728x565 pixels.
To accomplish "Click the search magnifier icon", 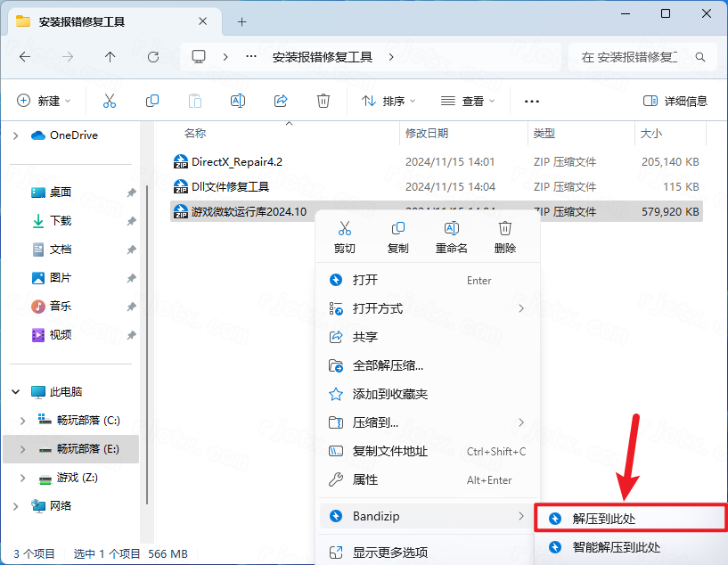I will tap(700, 57).
